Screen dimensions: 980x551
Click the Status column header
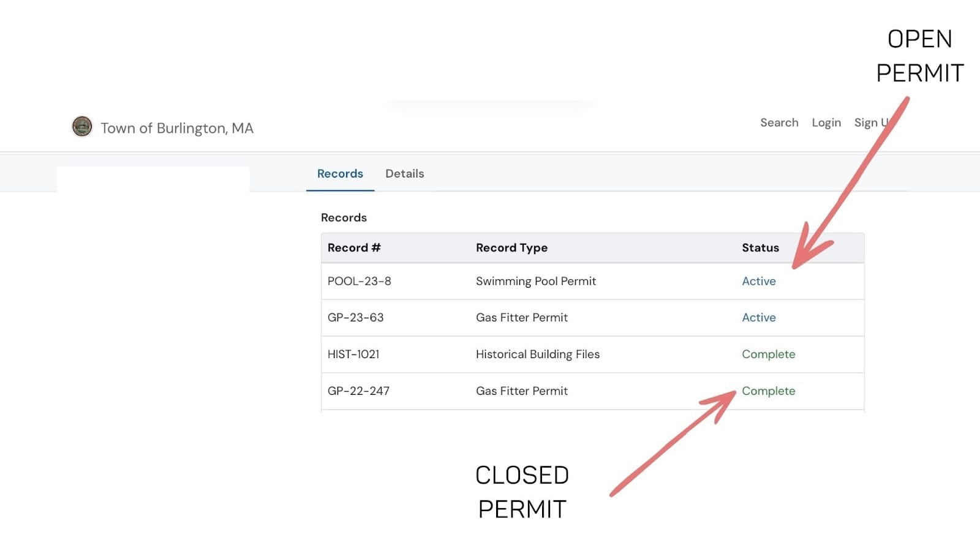[760, 248]
